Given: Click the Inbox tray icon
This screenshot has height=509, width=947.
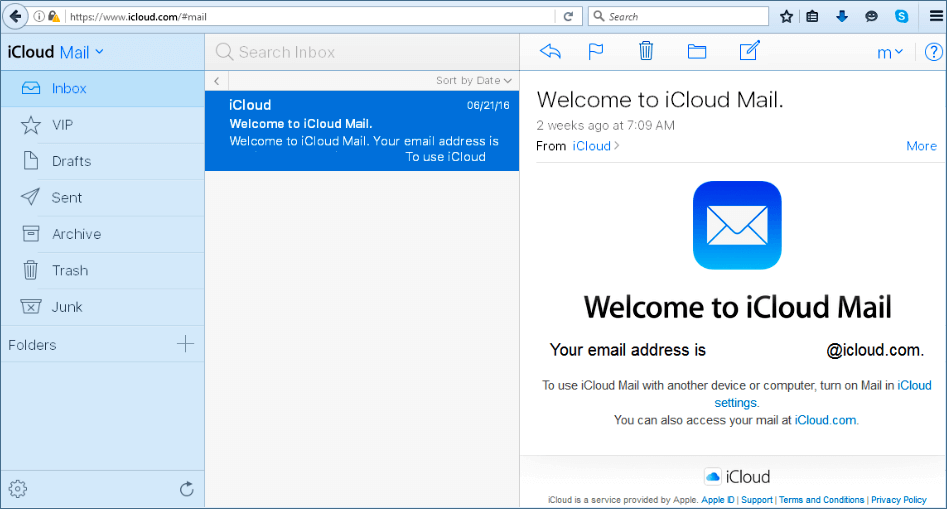Looking at the screenshot, I should 31,88.
